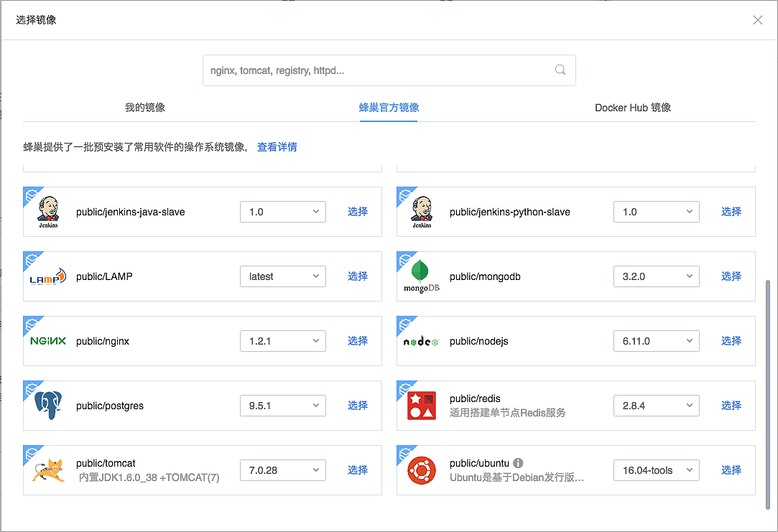Click the Node.js logo icon

tap(422, 342)
